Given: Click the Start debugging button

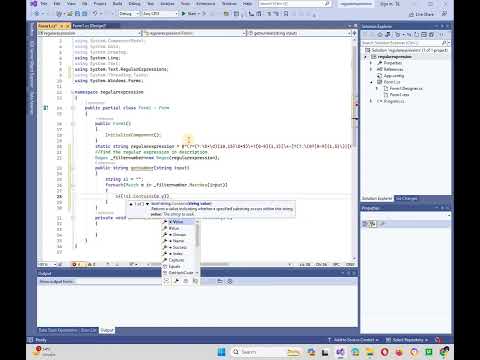Looking at the screenshot, I should 192,14.
